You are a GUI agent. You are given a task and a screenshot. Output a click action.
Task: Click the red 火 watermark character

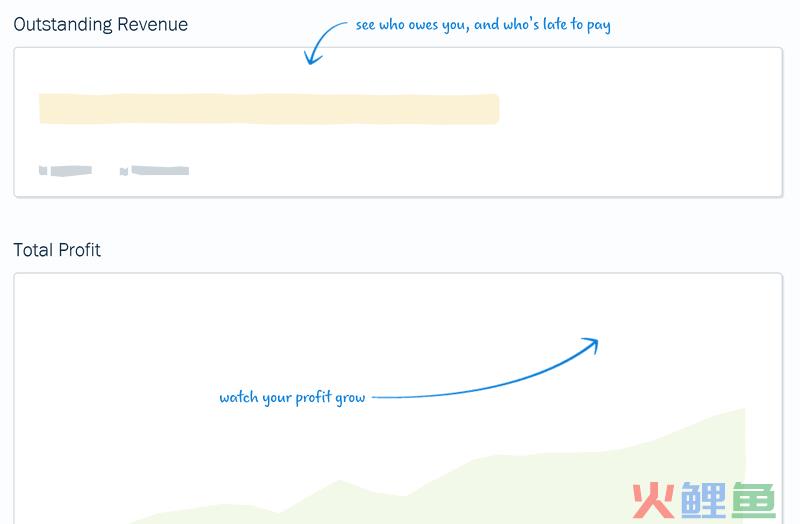(x=653, y=500)
